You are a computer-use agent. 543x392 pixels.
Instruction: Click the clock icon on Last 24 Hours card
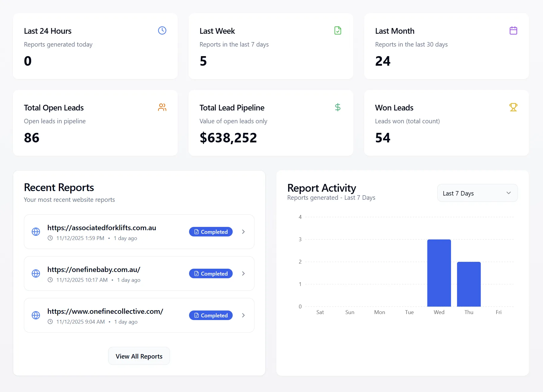[x=162, y=30]
